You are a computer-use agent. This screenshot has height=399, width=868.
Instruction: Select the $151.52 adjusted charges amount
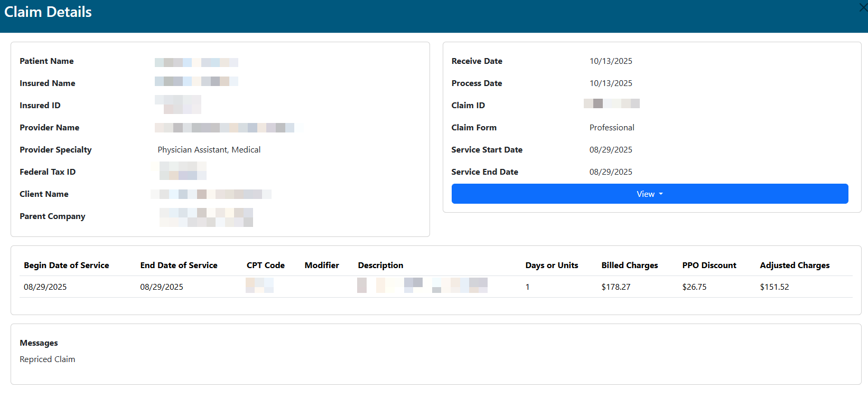pyautogui.click(x=774, y=287)
